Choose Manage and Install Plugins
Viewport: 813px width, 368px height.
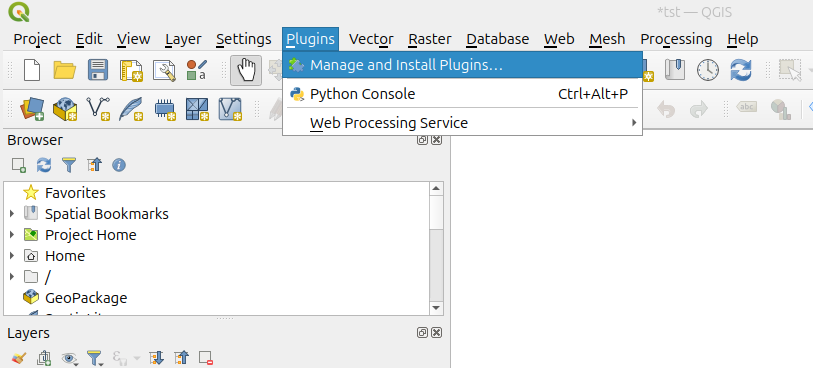pos(462,65)
